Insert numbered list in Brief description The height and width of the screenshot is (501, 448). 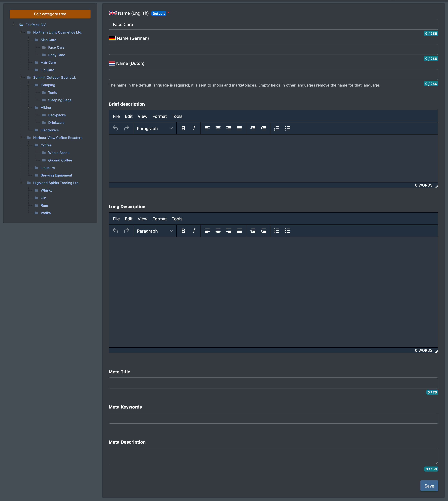277,128
